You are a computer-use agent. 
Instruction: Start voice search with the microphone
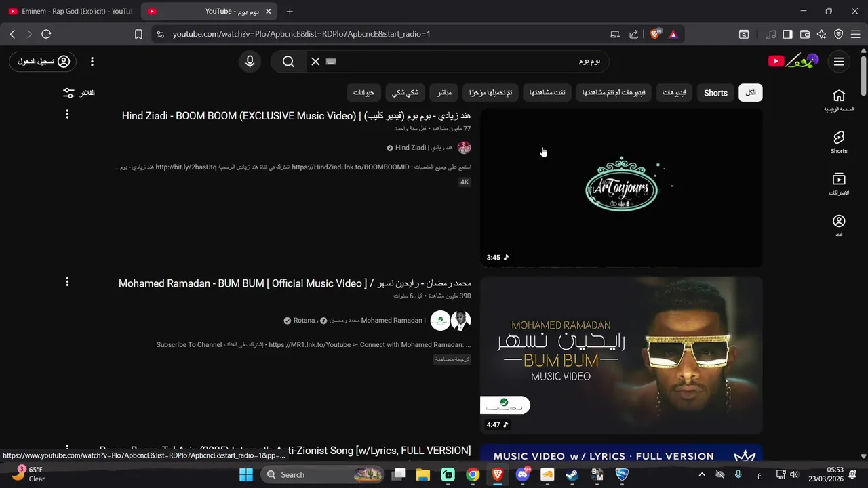[x=250, y=62]
